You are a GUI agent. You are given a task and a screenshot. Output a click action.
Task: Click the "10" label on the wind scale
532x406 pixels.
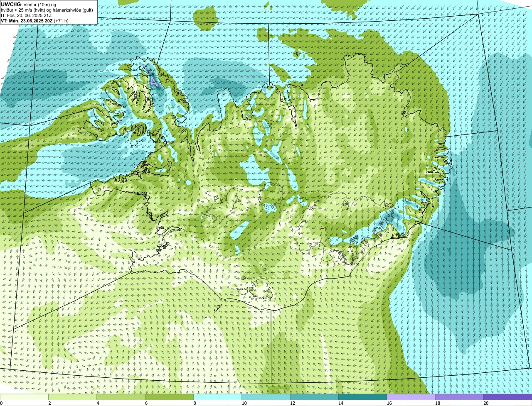coord(244,403)
